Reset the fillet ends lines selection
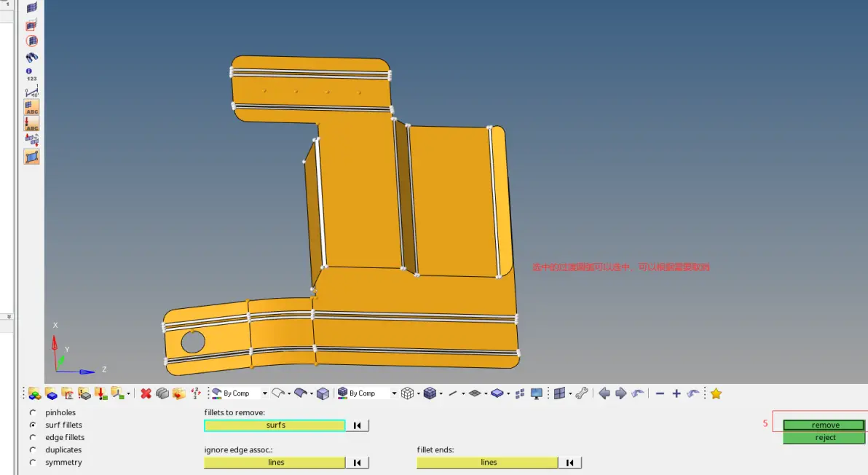Screen dimensions: 868x475 [x=569, y=463]
